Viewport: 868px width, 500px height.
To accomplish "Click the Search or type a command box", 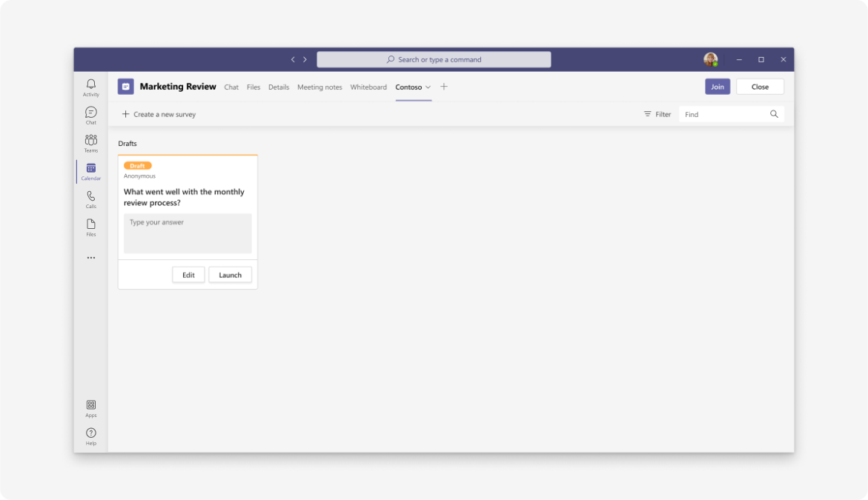I will [434, 60].
